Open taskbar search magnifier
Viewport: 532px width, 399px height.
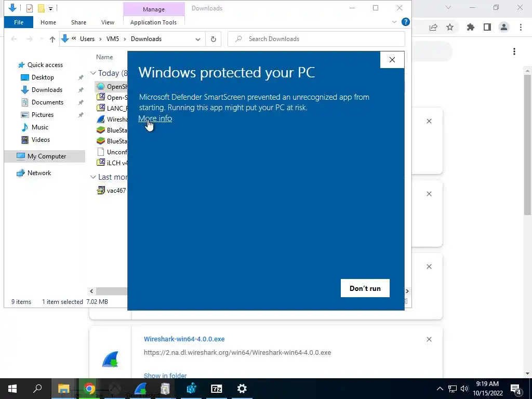point(37,389)
